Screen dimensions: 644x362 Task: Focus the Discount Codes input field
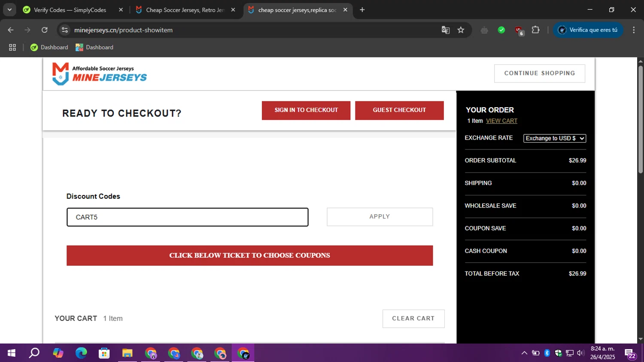pos(188,217)
